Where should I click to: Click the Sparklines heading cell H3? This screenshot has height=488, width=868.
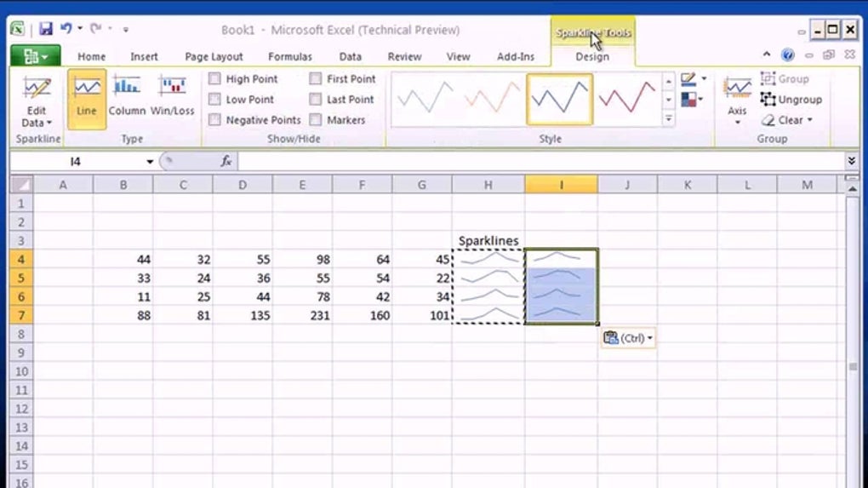488,240
